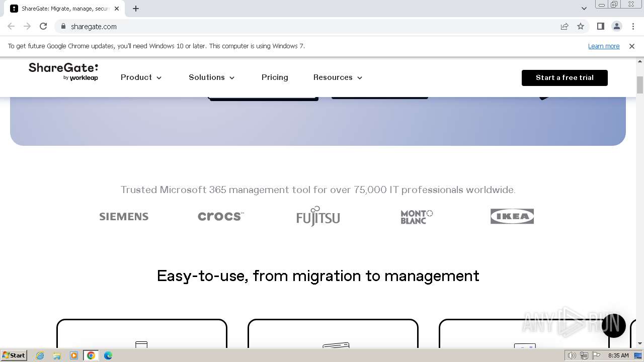Bookmark this tab with star icon
Screen dimensions: 644x362
[x=581, y=27]
